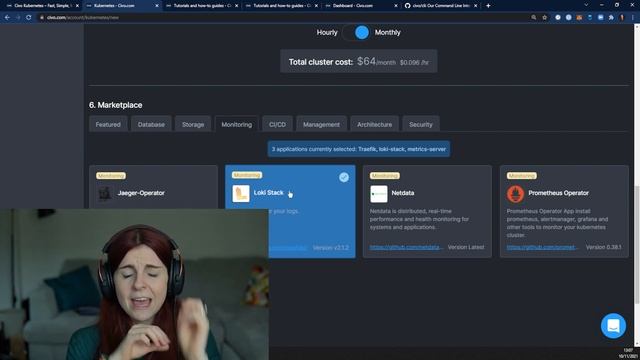Open the tab search dropdown arrow
The width and height of the screenshot is (640, 360).
pyautogui.click(x=586, y=5)
